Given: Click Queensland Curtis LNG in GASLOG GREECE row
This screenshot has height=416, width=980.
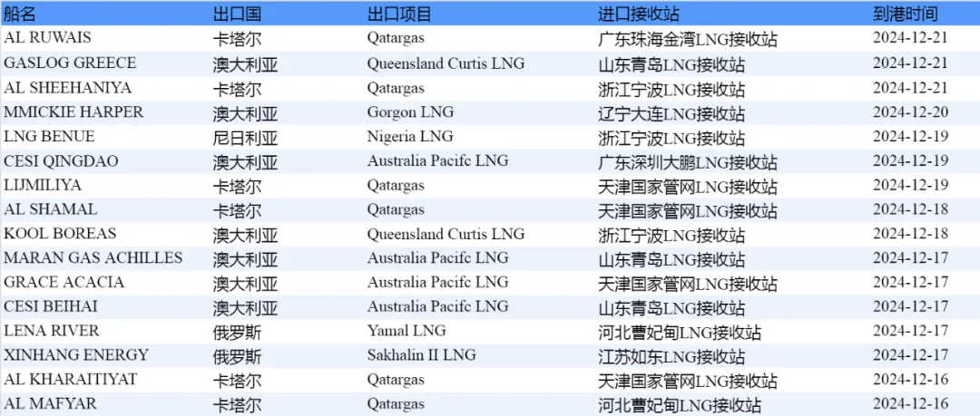Looking at the screenshot, I should pos(446,63).
